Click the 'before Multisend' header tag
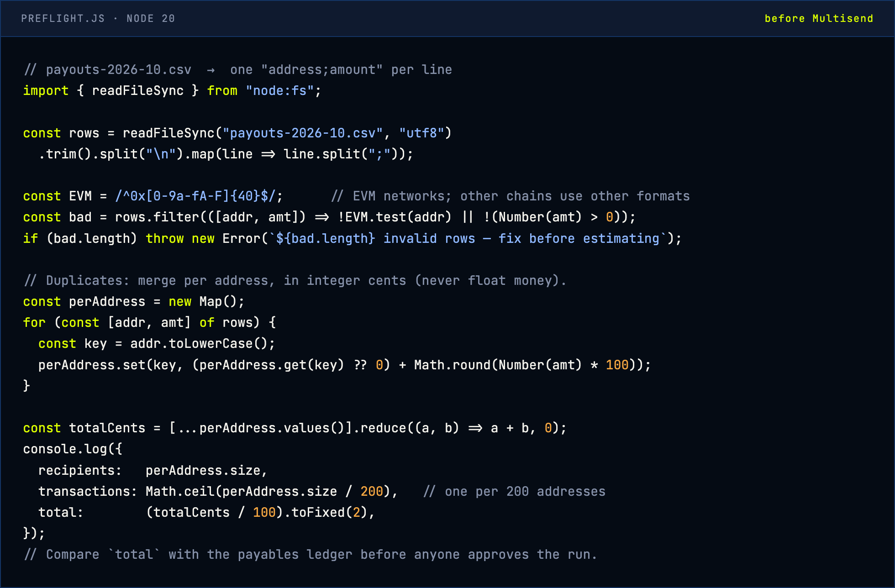The image size is (895, 588). click(819, 19)
